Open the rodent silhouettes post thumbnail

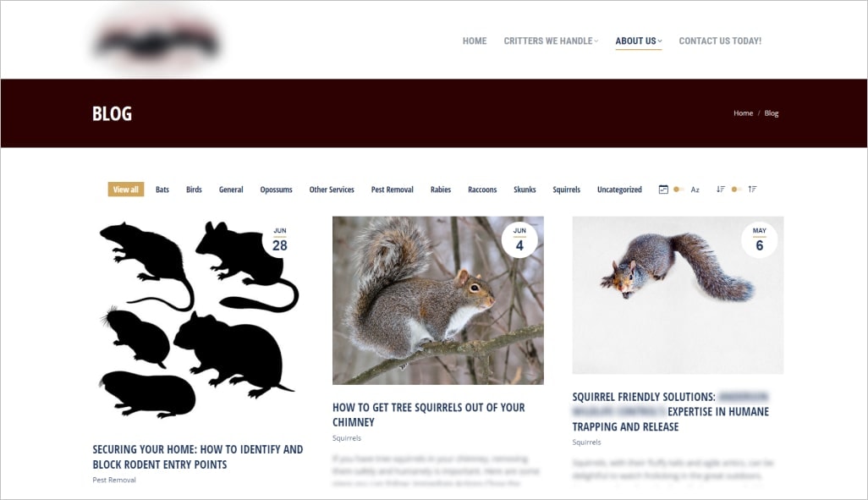[198, 318]
